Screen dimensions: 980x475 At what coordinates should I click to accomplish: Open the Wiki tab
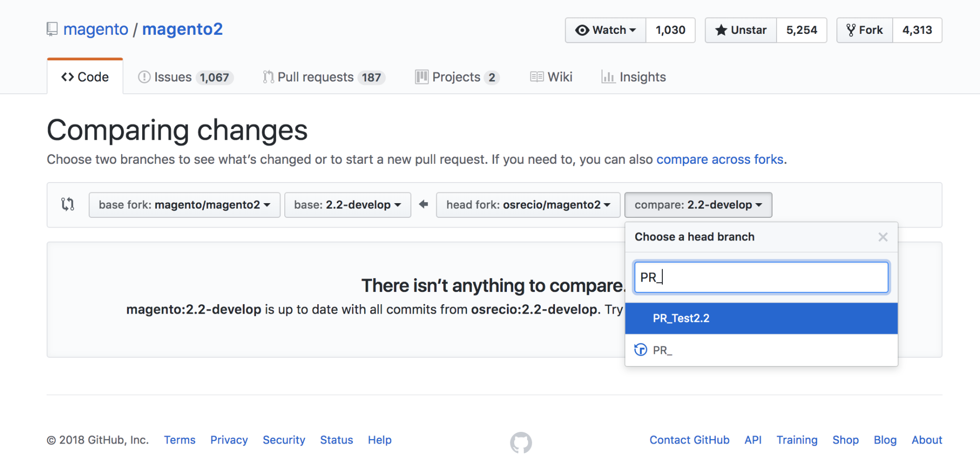[x=551, y=77]
